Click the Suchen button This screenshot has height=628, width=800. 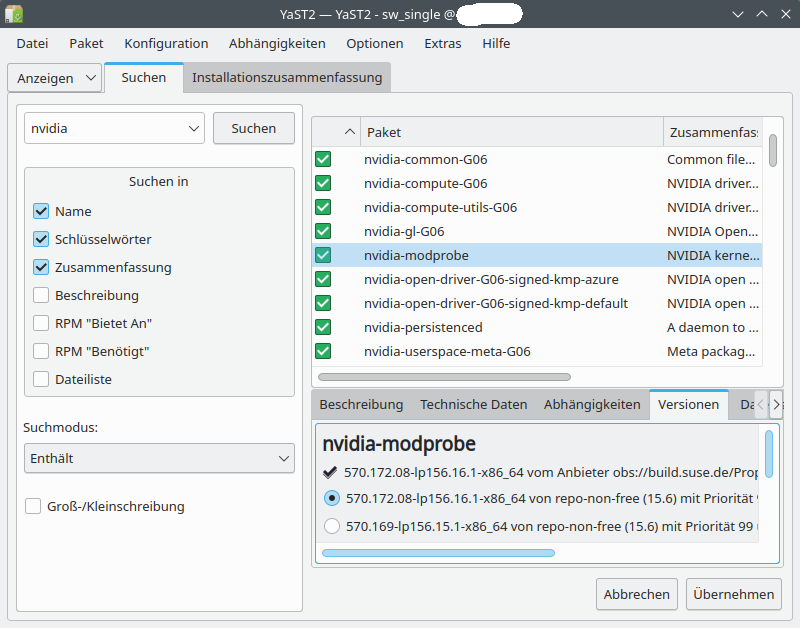pyautogui.click(x=254, y=129)
